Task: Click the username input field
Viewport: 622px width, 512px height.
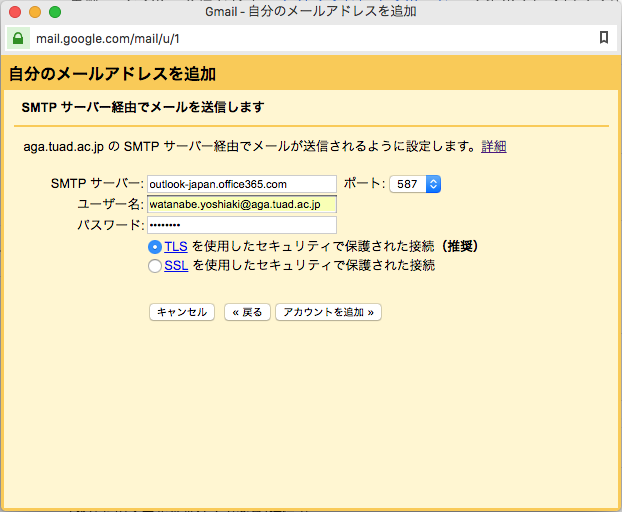Action: (x=242, y=205)
